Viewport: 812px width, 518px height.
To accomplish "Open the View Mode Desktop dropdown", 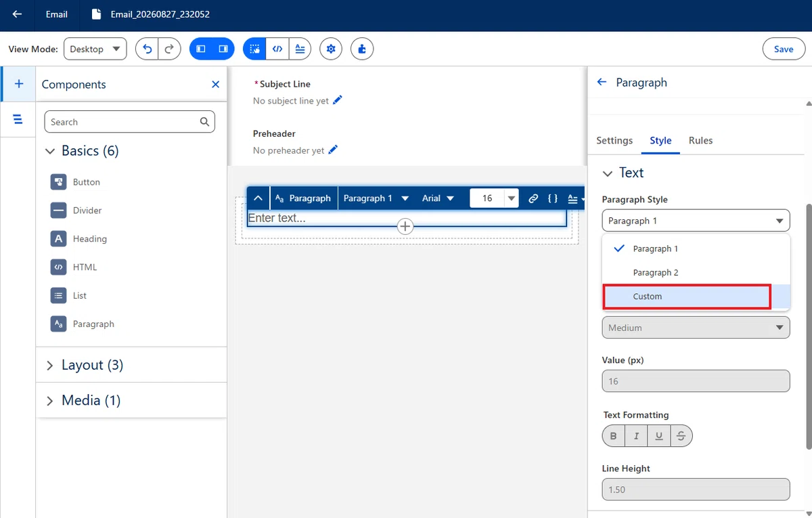I will (95, 49).
